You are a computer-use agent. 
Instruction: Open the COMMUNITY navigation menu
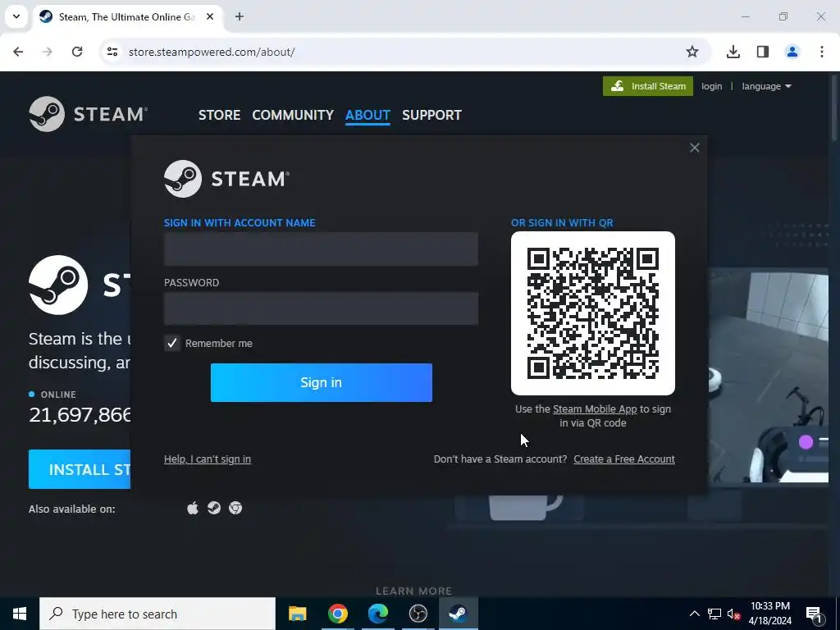[293, 115]
